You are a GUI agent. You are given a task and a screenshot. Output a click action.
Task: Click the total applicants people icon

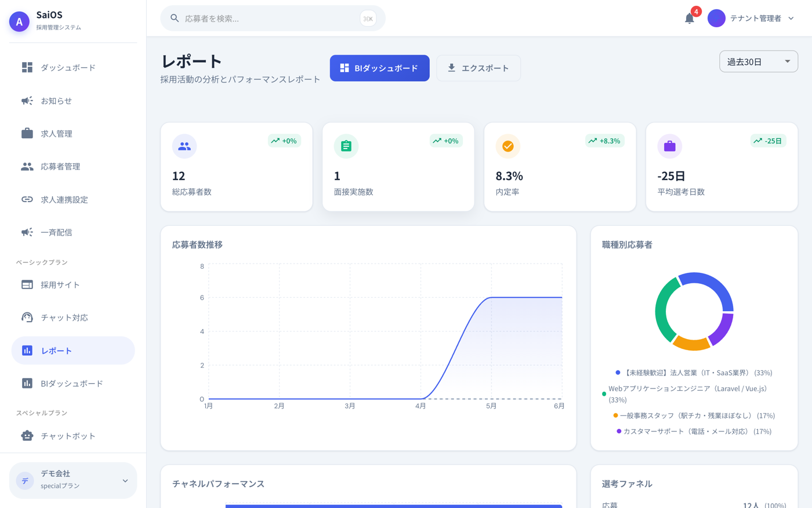click(x=184, y=146)
